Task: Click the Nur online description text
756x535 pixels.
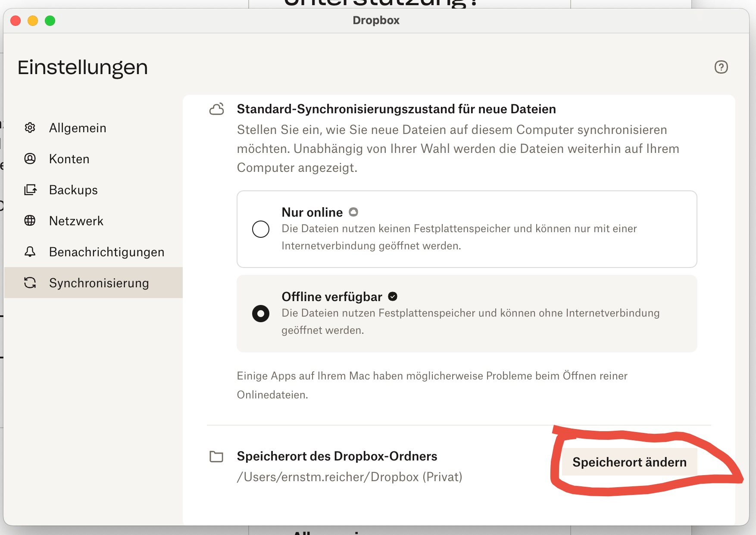Action: (x=459, y=237)
